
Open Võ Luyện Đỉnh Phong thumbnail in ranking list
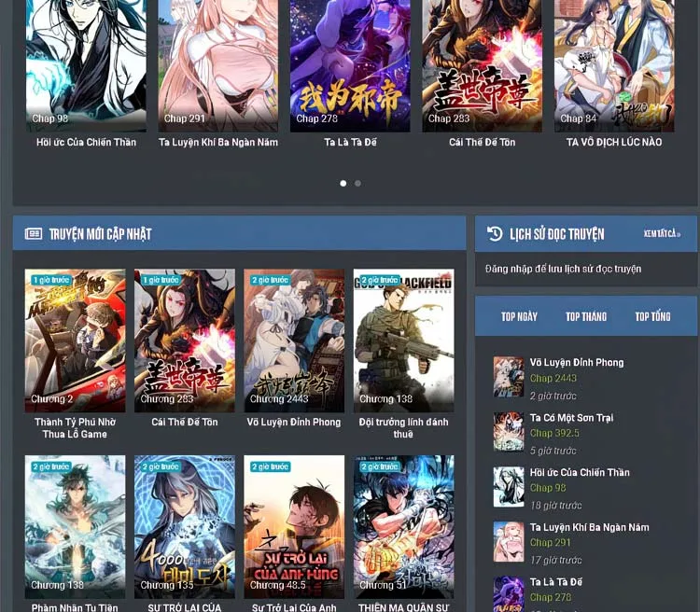[509, 377]
